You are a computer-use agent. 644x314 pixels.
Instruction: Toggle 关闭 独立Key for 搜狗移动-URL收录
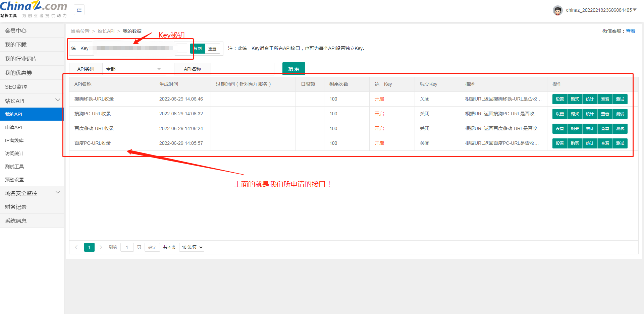pyautogui.click(x=425, y=99)
